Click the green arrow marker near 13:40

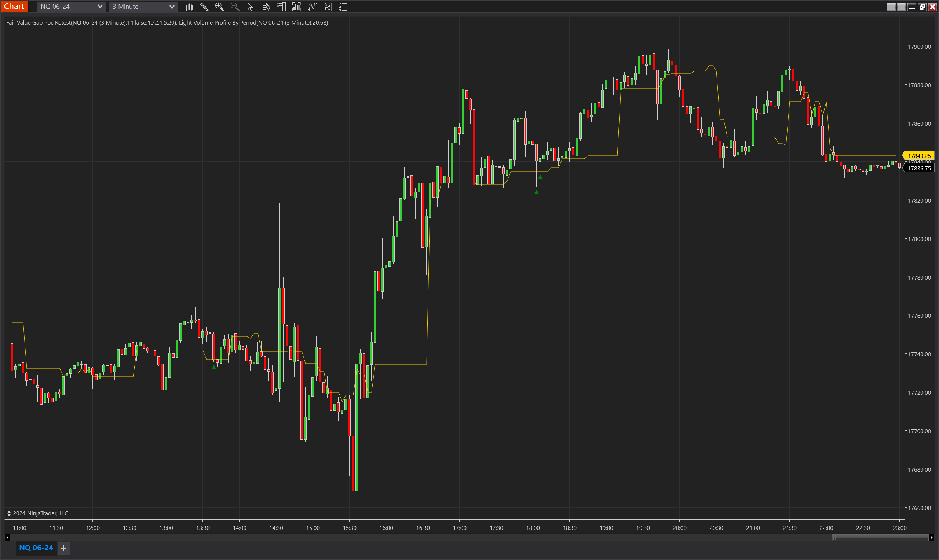[214, 367]
